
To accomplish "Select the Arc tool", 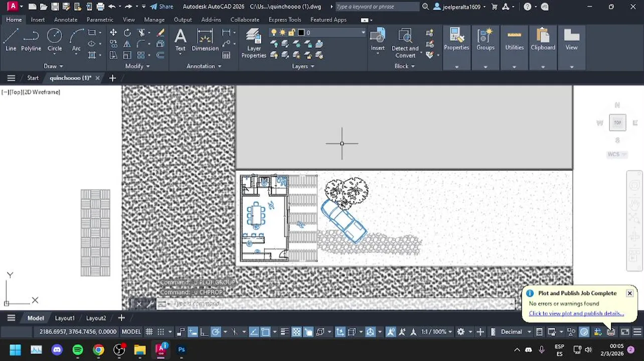I will coord(76,40).
